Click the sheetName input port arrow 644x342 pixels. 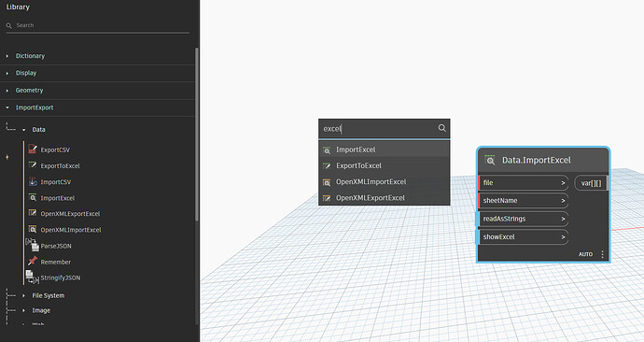[x=563, y=201]
